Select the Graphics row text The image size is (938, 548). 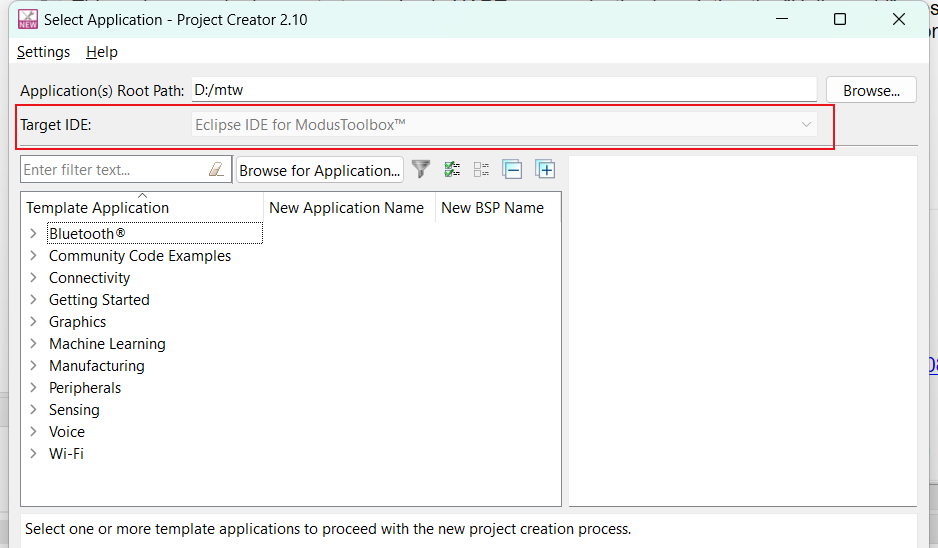click(78, 321)
